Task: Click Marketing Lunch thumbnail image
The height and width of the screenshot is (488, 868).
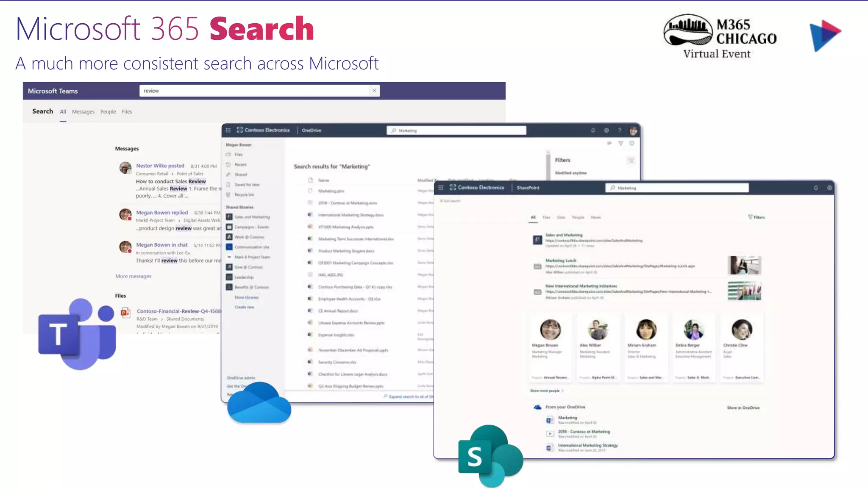Action: [x=744, y=265]
